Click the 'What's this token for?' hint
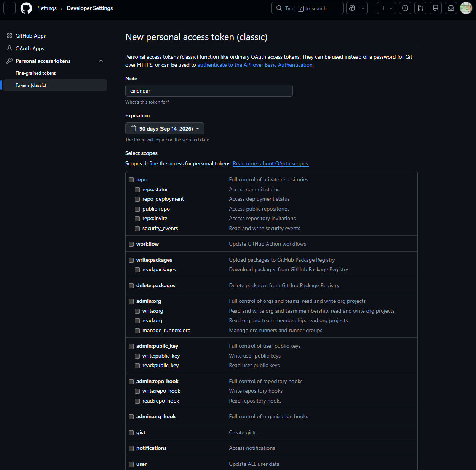This screenshot has height=470, width=476. point(147,102)
